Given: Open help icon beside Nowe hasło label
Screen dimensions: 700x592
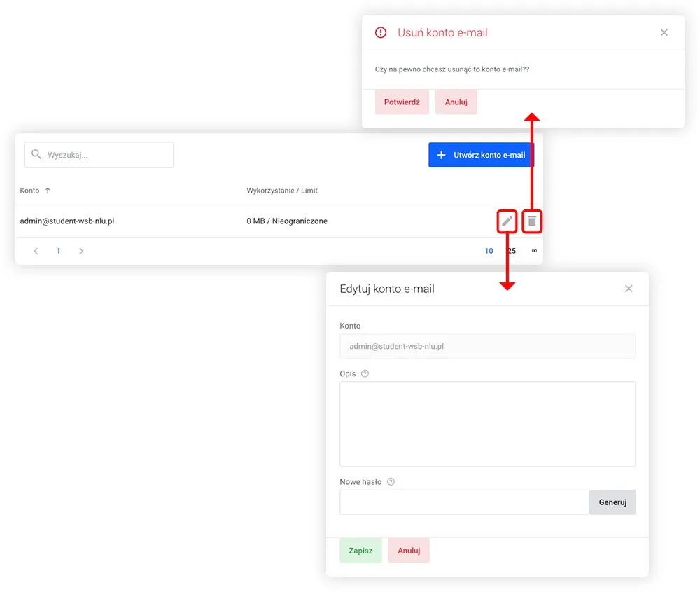Looking at the screenshot, I should (x=391, y=481).
